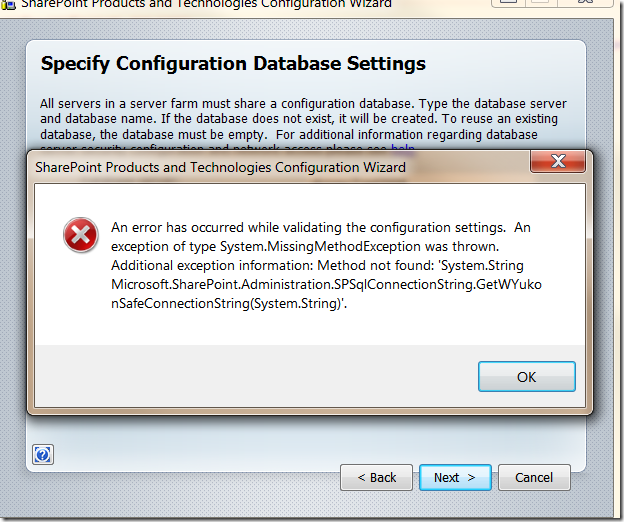
Task: Close the error dialog with red X
Action: 558,161
